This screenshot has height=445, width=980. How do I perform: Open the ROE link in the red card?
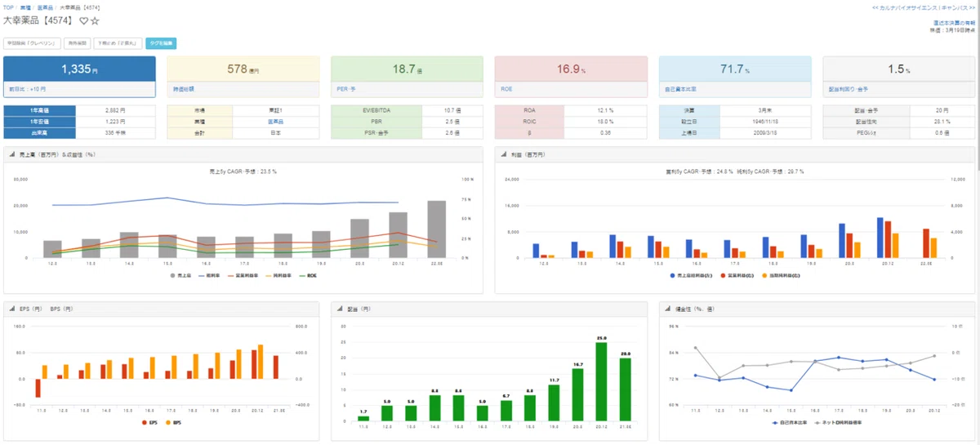pos(506,88)
